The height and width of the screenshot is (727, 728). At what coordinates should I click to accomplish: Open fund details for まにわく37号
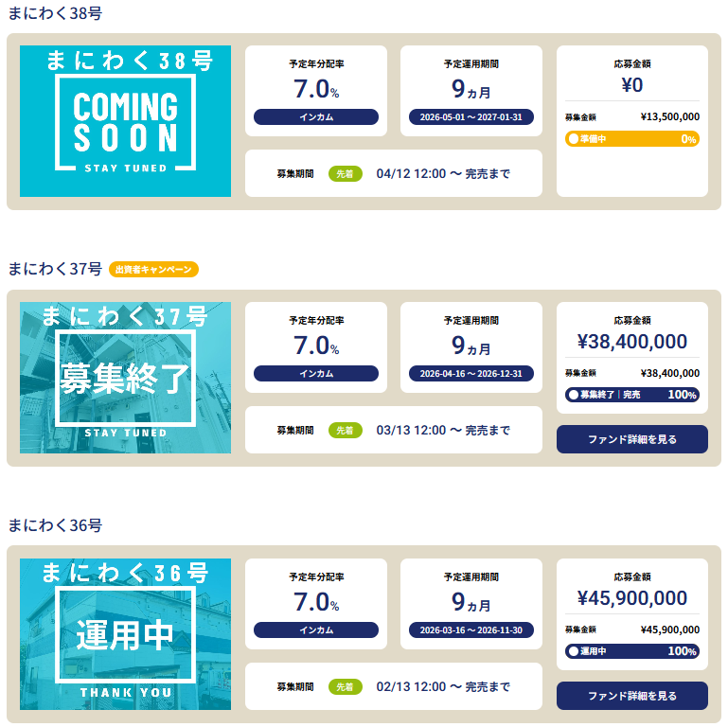pos(631,439)
